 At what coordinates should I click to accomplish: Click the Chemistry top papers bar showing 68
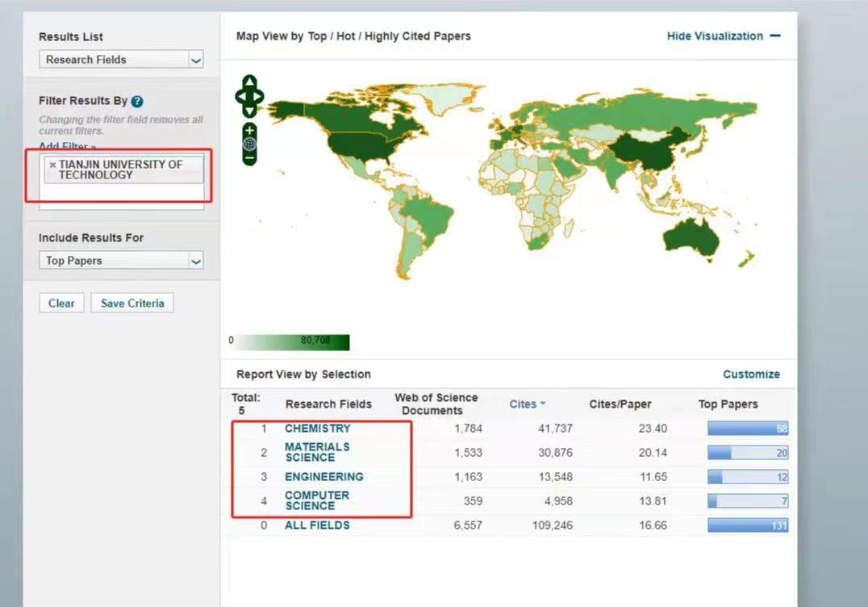(747, 429)
